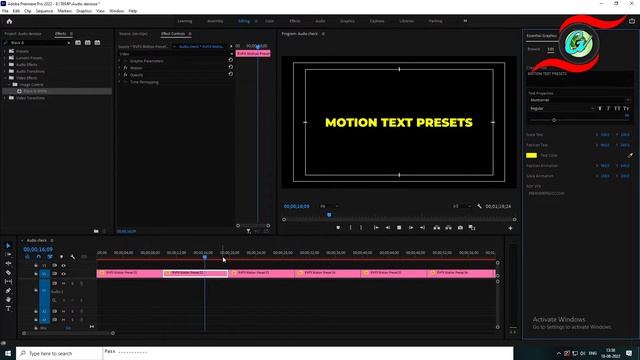Open the Sequence menu

point(44,11)
